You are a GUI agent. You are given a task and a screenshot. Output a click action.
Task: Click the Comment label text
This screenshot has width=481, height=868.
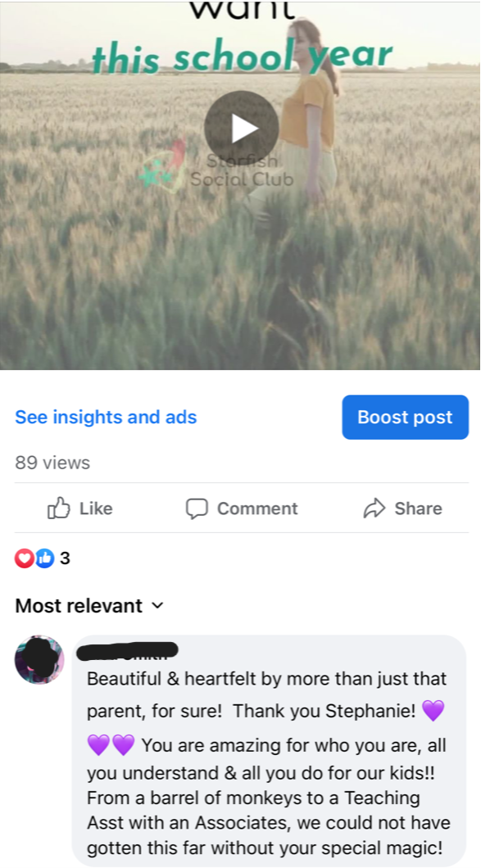pos(257,509)
